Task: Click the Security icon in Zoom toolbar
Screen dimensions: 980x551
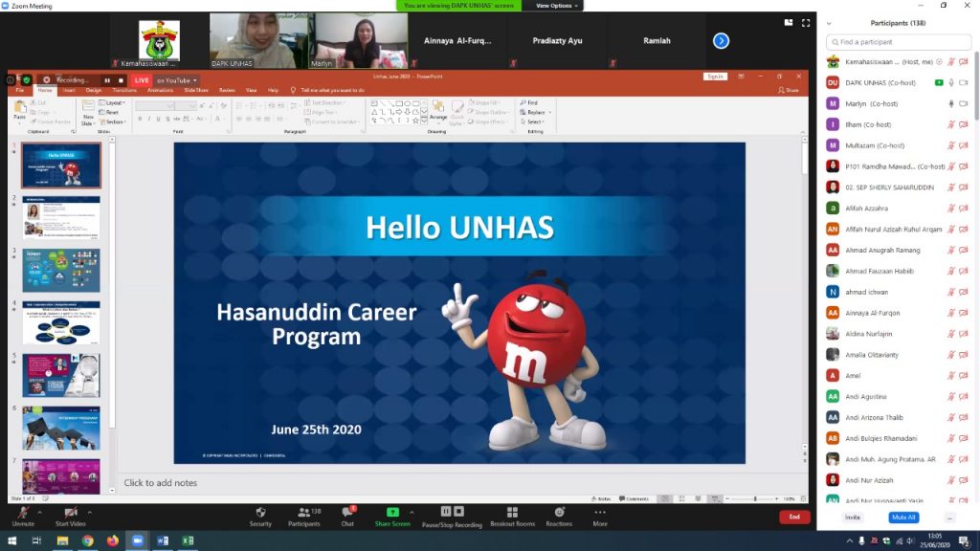Action: click(x=260, y=517)
